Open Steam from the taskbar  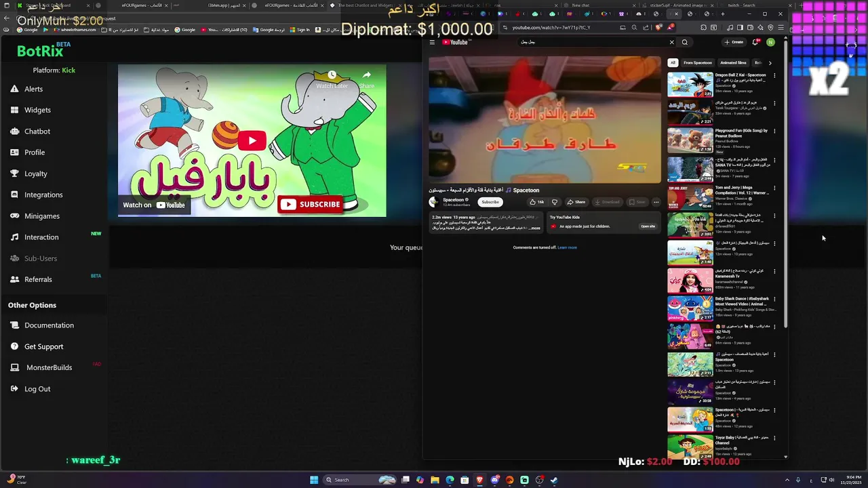(554, 480)
